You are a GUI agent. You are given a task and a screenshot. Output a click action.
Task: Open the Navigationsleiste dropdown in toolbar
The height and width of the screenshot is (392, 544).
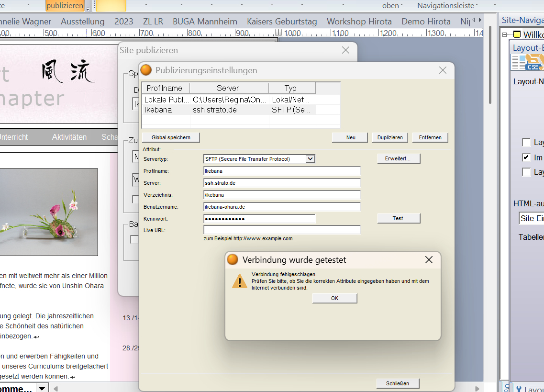click(447, 6)
